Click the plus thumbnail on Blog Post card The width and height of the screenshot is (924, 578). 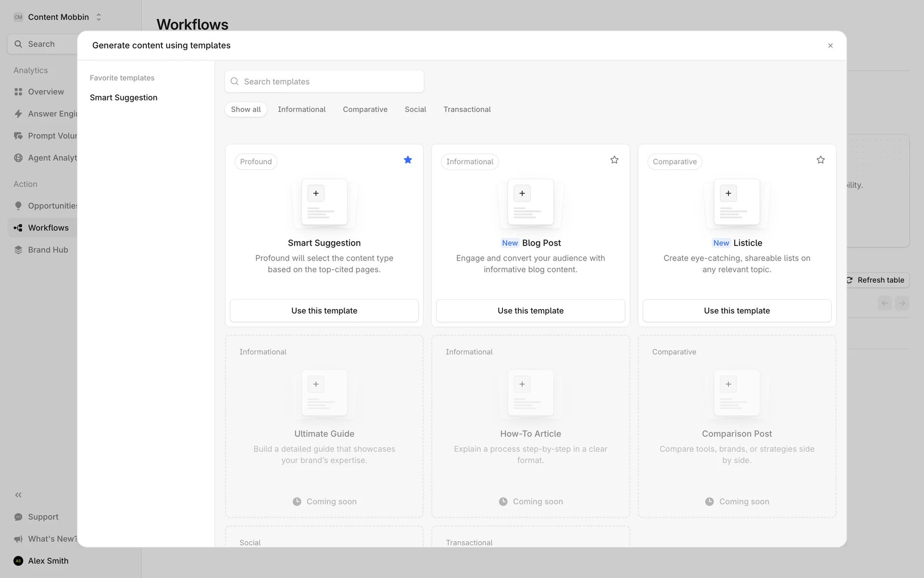tap(522, 194)
